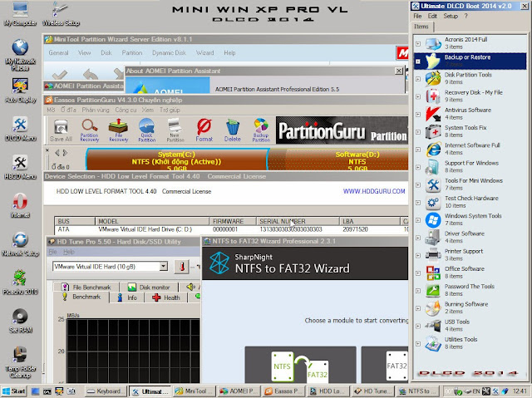This screenshot has height=398, width=532.
Task: Click File Recovery in PartitionGuru toolbar
Action: pyautogui.click(x=118, y=130)
